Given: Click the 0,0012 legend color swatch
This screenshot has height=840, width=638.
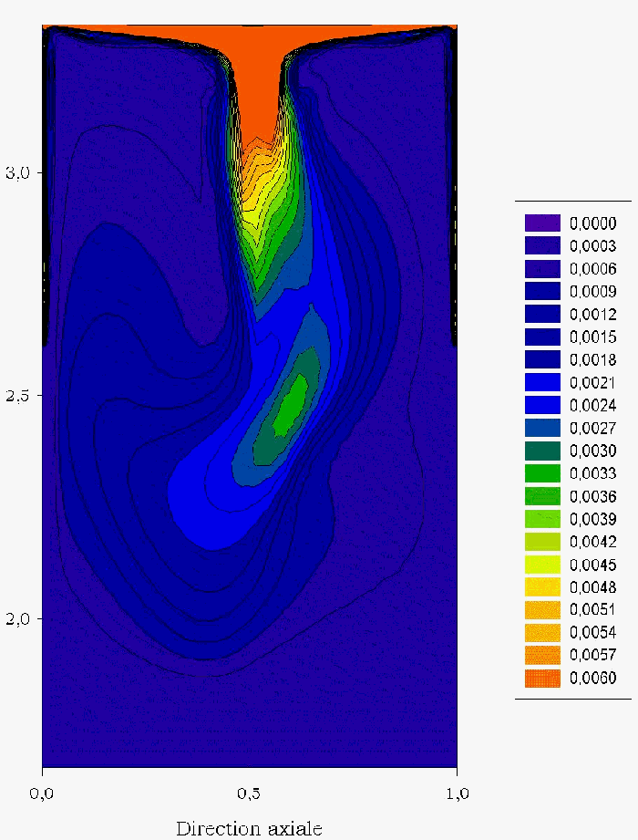Looking at the screenshot, I should coord(542,314).
